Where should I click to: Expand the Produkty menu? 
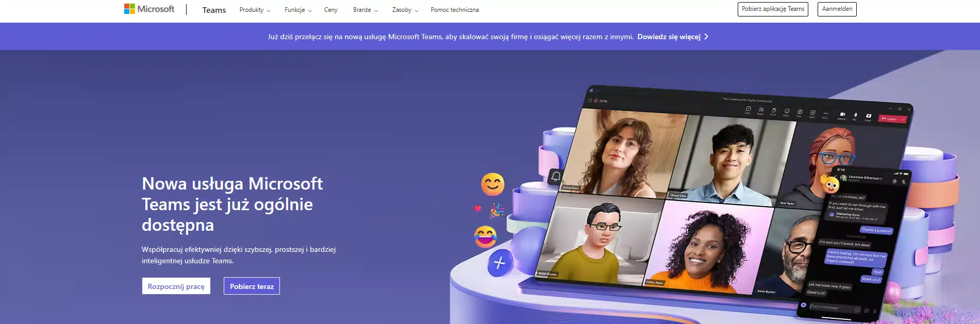255,10
